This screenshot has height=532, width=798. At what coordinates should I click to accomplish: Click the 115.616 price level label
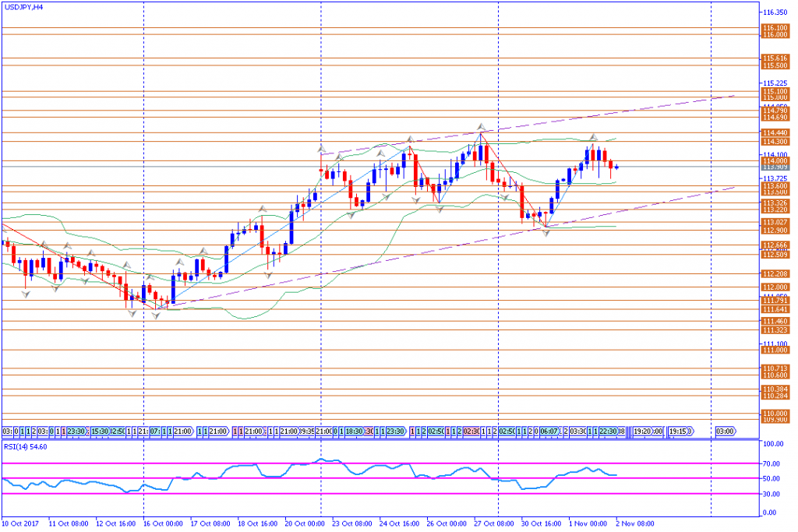pos(776,58)
